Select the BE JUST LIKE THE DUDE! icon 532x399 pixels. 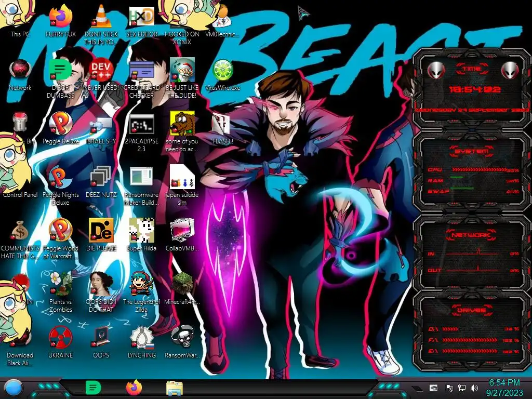[182, 78]
